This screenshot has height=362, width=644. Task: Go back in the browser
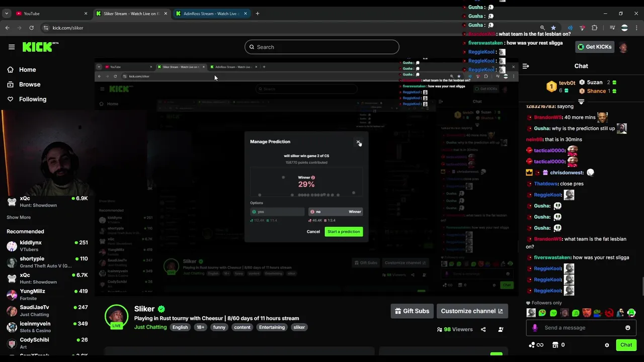point(8,28)
